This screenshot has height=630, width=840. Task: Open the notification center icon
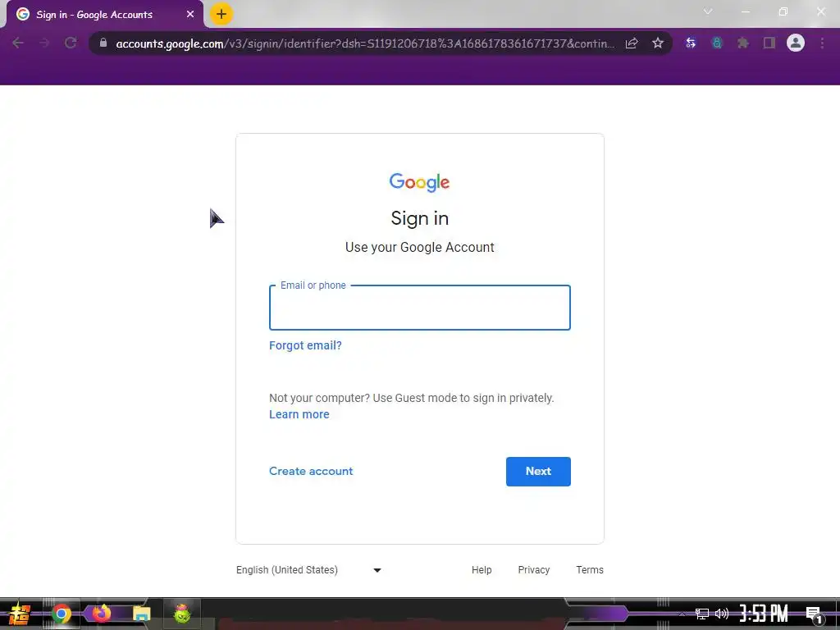(815, 614)
